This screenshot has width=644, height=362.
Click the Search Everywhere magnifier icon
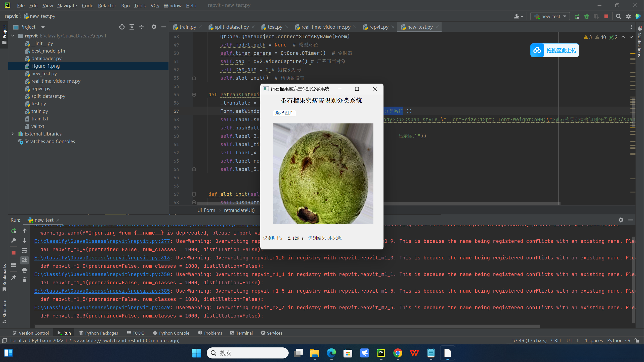click(619, 17)
